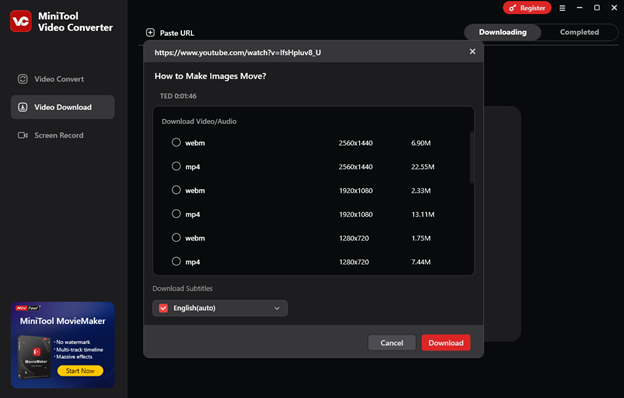Screen dimensions: 624x398
Task: Click the YouTube URL text in dialog header
Action: (238, 53)
